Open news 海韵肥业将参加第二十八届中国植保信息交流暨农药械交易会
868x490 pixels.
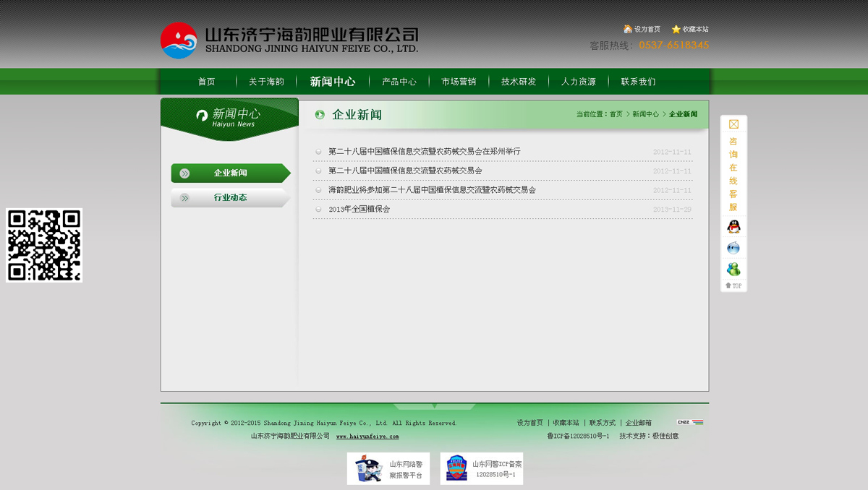point(432,190)
